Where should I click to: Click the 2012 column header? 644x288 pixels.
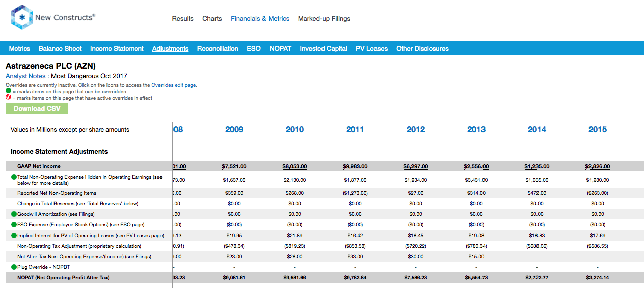pos(416,129)
